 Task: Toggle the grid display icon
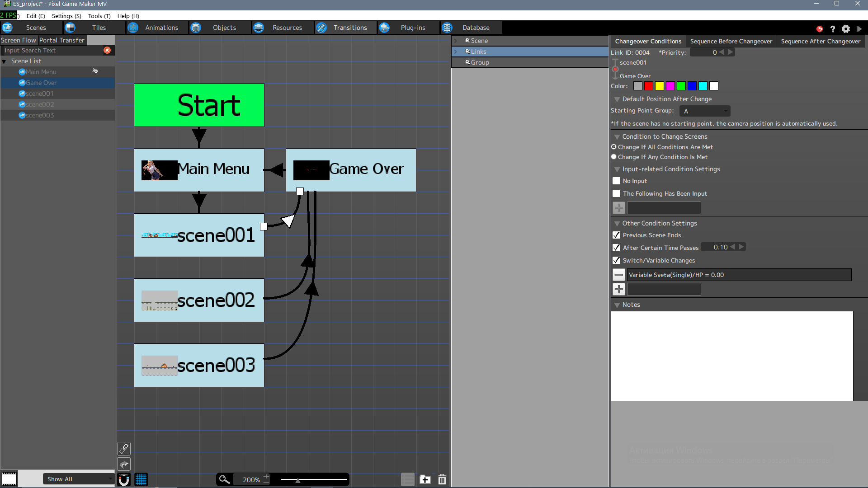[x=141, y=479]
